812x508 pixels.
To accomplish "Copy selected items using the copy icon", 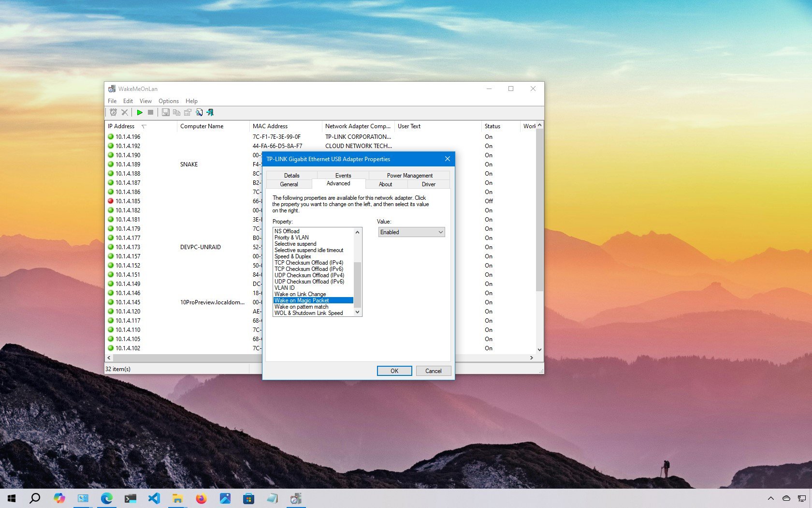I will point(176,112).
